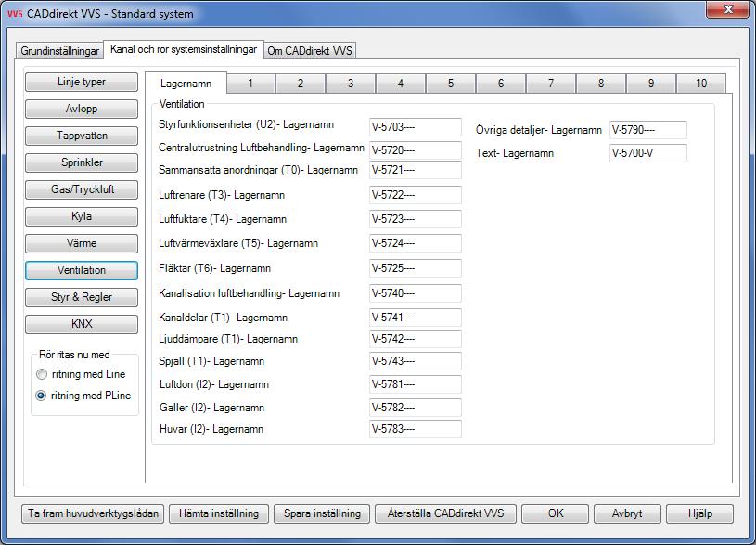
Task: Click Ta fram huvudverktygslådan button
Action: tap(93, 513)
